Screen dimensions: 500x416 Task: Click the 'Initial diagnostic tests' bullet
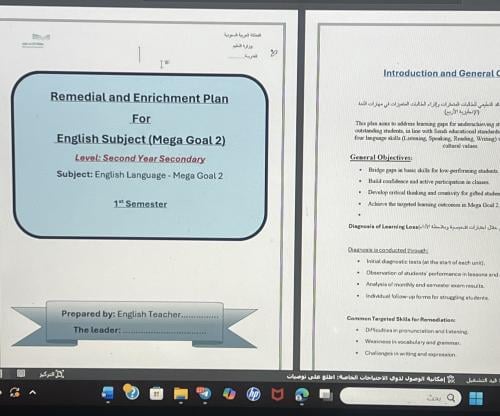click(x=425, y=262)
